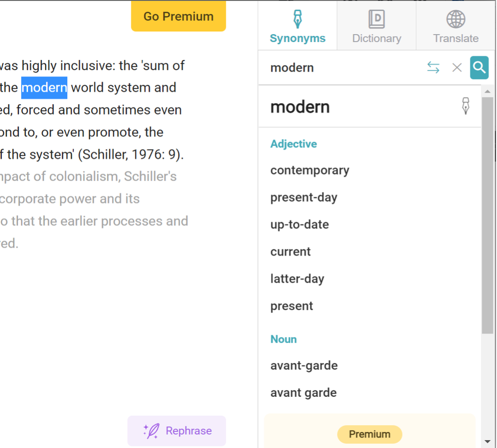Click the Go Premium button

178,16
